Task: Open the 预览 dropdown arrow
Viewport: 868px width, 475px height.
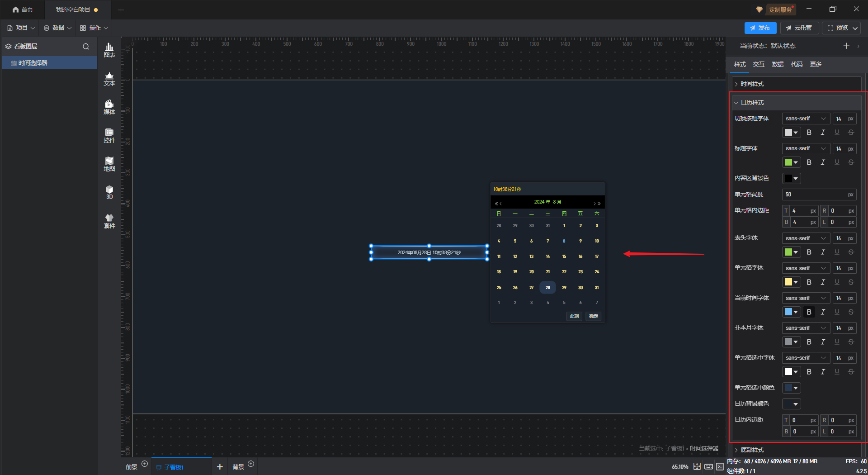Action: 855,28
